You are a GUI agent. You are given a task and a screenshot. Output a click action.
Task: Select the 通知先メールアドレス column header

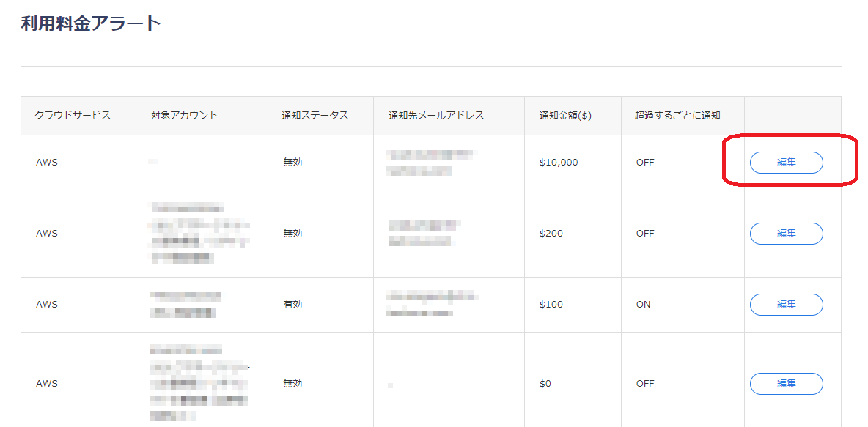[436, 115]
